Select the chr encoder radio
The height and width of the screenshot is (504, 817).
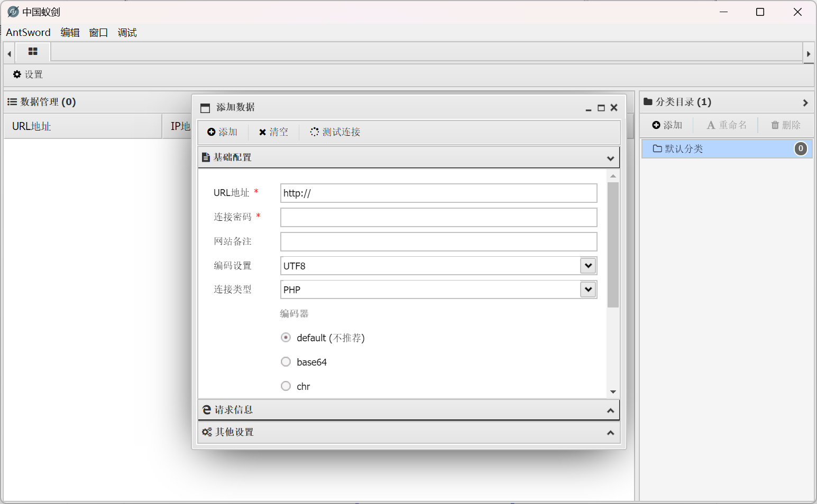286,386
